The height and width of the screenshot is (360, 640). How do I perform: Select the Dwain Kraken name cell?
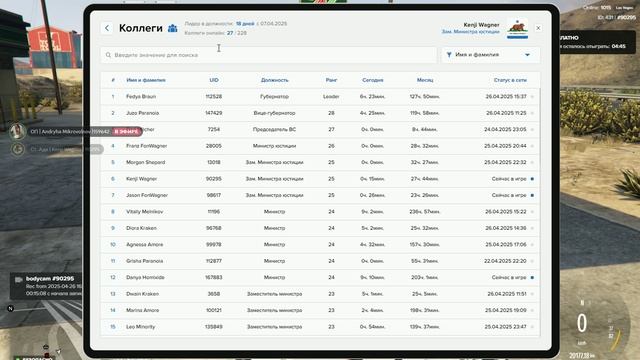click(142, 294)
